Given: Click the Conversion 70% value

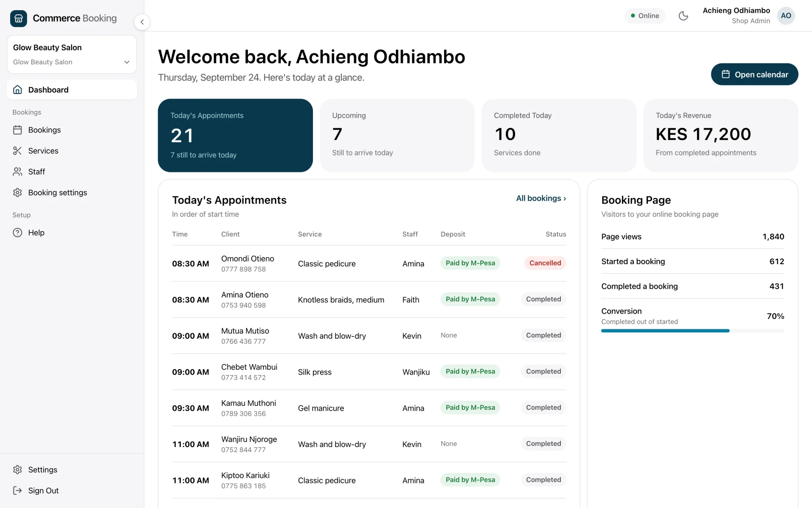Looking at the screenshot, I should (x=775, y=316).
